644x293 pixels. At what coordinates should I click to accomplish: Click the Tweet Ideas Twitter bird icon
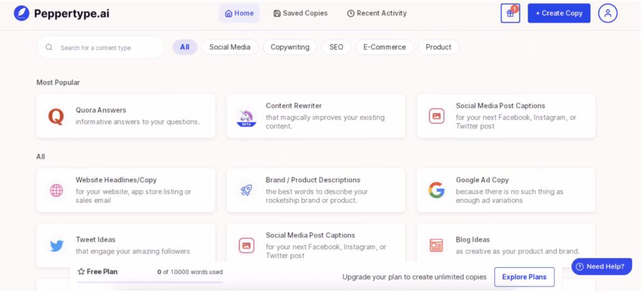tap(57, 245)
